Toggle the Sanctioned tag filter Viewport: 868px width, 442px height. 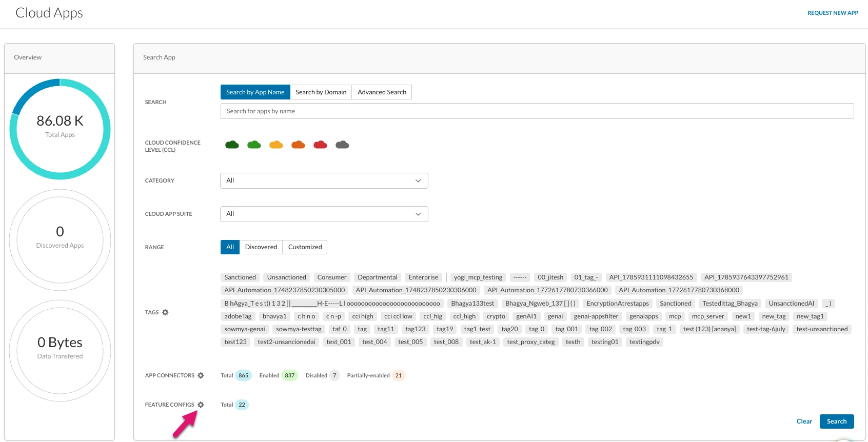click(240, 277)
